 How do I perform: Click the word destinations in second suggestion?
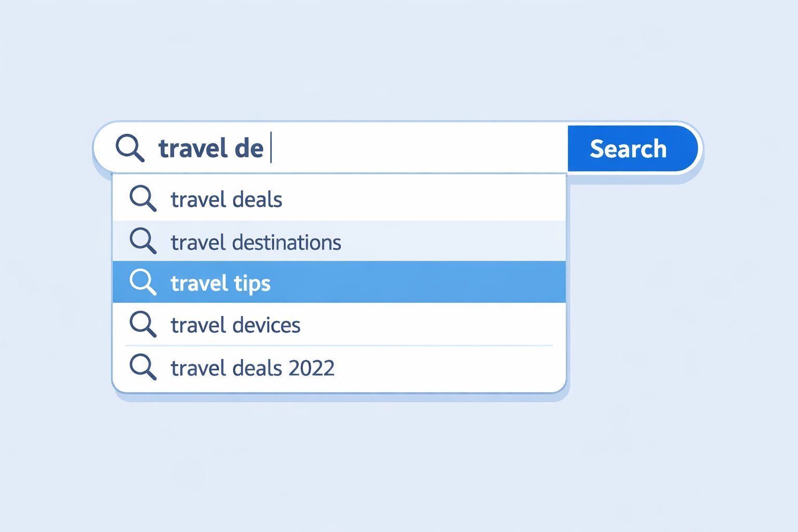tap(286, 243)
